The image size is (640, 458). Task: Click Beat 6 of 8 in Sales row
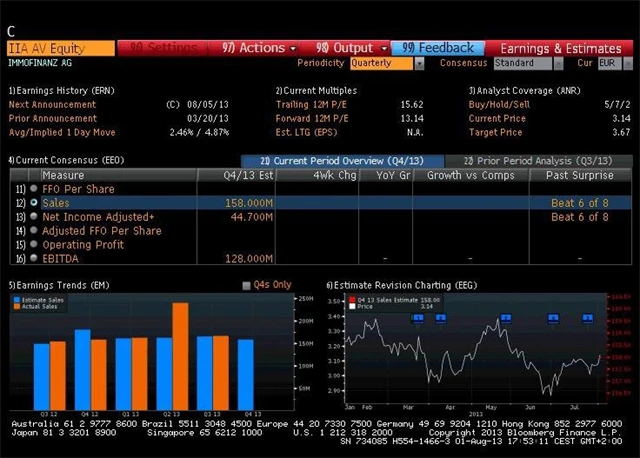click(580, 203)
